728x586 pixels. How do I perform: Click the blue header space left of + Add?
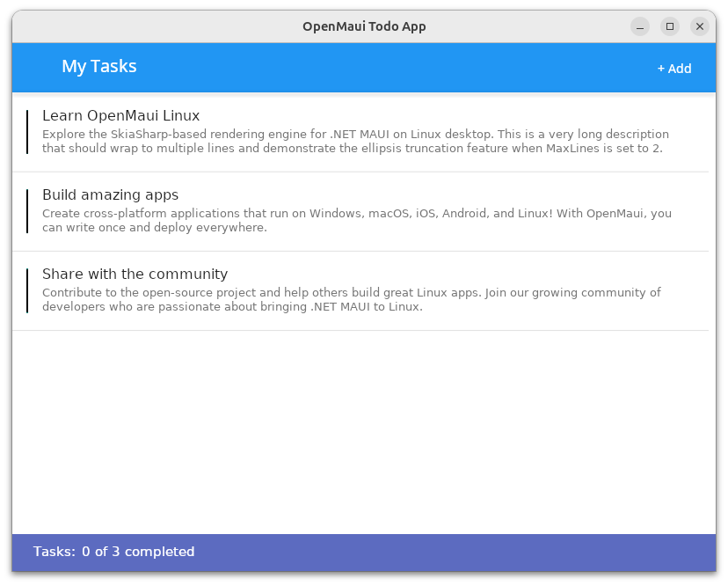pyautogui.click(x=396, y=68)
